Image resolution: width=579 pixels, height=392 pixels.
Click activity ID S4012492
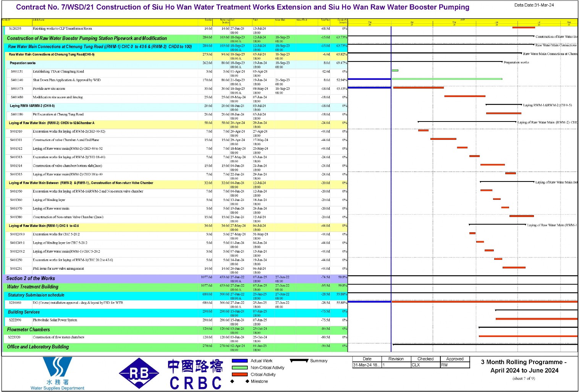(17, 251)
